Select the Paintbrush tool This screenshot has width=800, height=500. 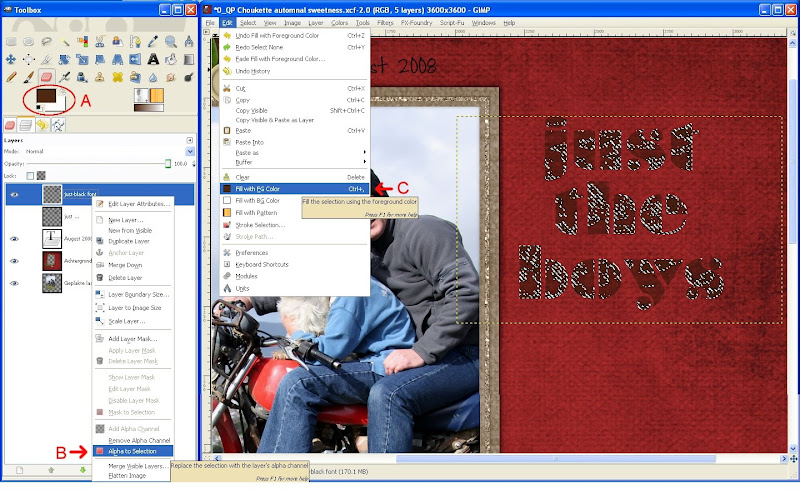tap(29, 77)
